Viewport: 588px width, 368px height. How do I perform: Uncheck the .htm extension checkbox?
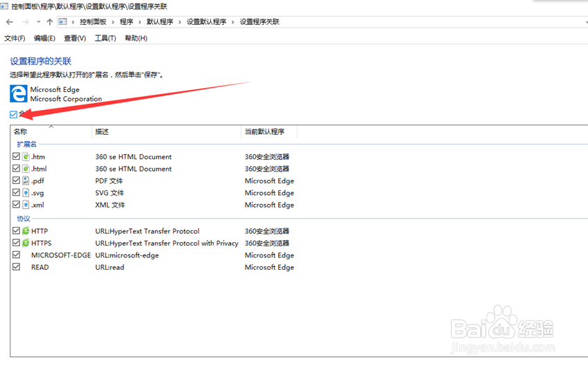click(16, 156)
